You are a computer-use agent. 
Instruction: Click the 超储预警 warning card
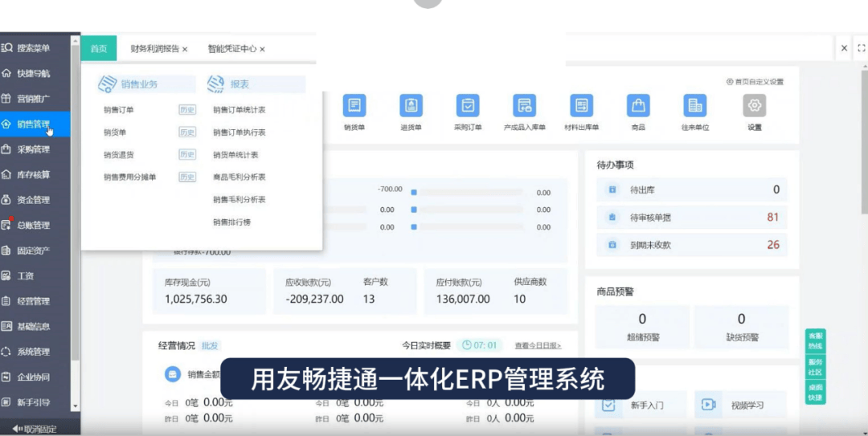coord(642,327)
